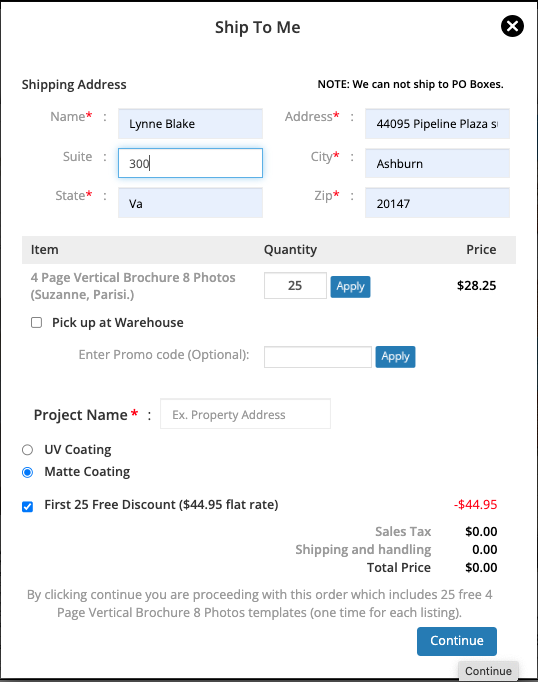Edit the City field showing Ashburn

437,163
